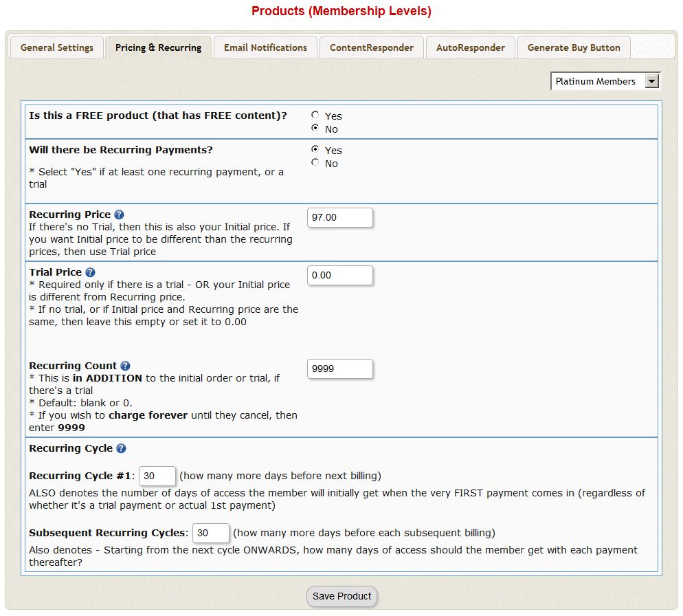Screen dimensions: 683x616
Task: Select No for FREE product
Action: [x=315, y=129]
